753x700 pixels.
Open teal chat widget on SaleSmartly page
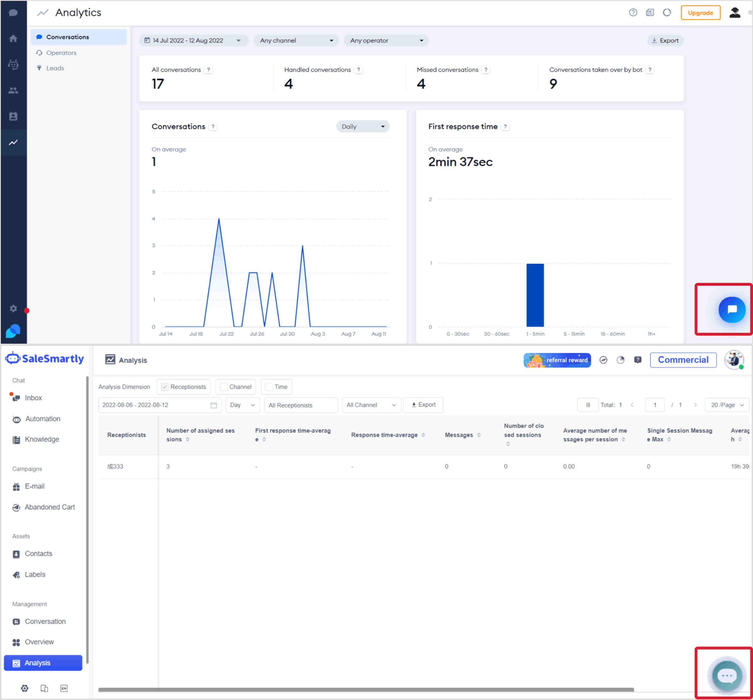pos(727,676)
